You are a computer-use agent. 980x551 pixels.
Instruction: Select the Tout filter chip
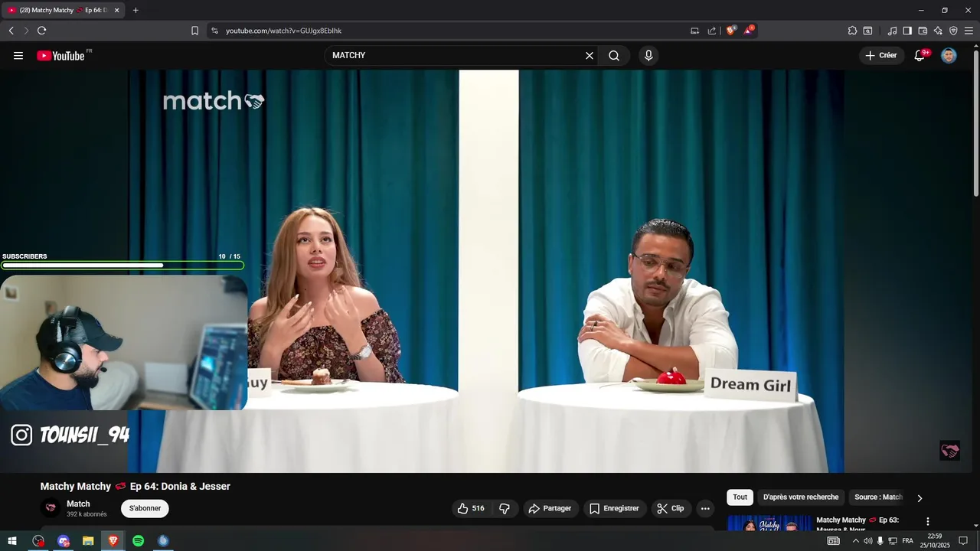(740, 497)
